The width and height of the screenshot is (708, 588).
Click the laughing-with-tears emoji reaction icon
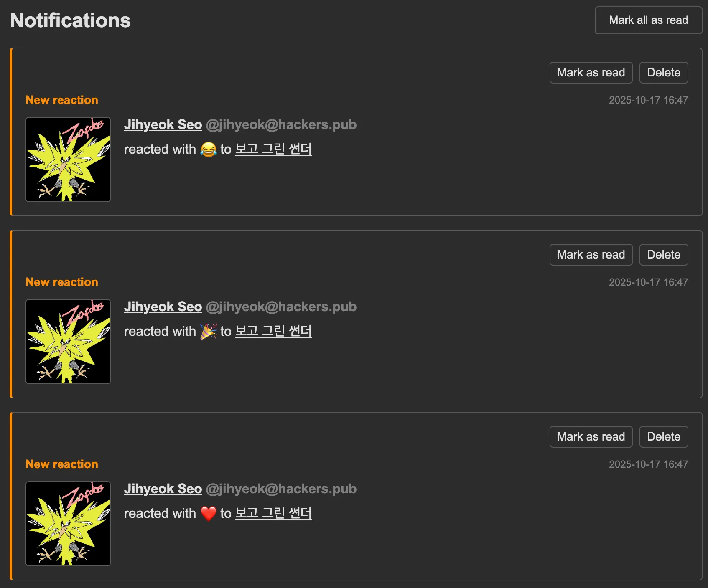[208, 149]
